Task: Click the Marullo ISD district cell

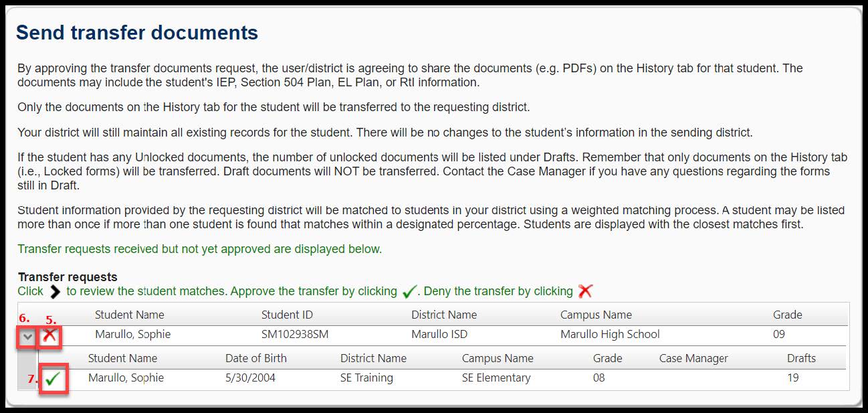Action: (439, 334)
